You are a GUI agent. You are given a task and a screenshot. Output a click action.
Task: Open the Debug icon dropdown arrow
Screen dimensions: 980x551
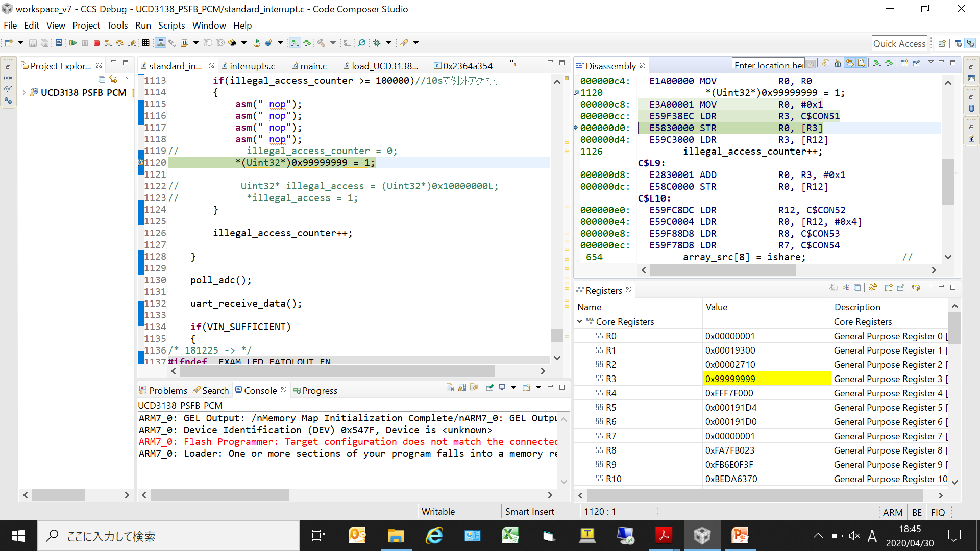388,43
